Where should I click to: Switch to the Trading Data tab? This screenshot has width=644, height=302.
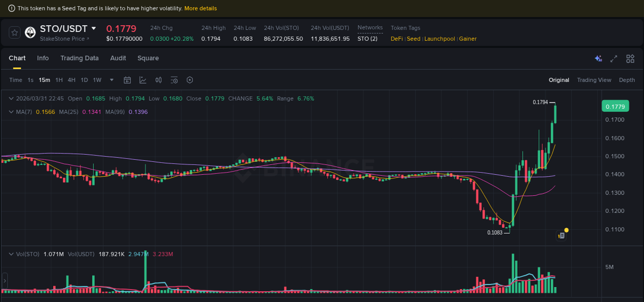pyautogui.click(x=79, y=58)
